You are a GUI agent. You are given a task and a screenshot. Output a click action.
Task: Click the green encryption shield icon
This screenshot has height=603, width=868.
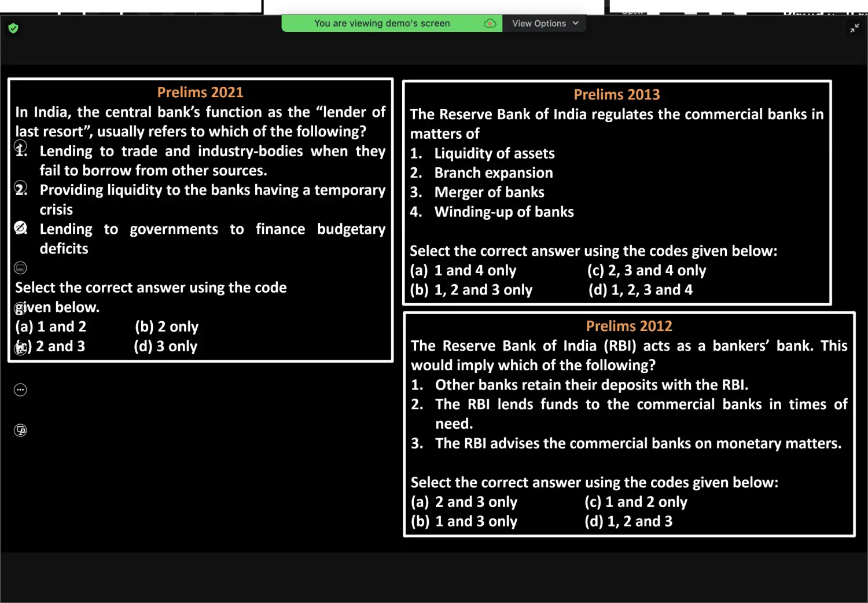click(x=13, y=28)
